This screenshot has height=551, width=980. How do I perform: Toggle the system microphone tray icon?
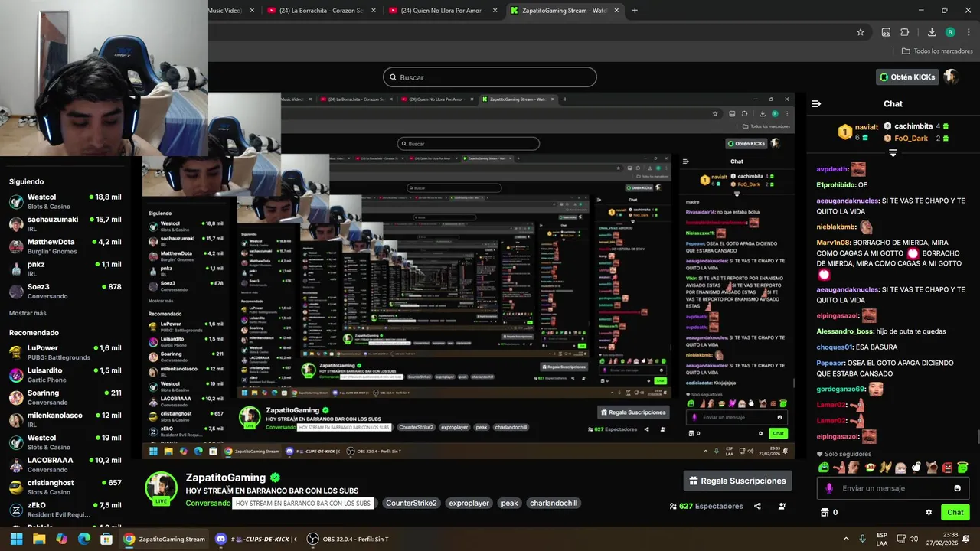click(862, 539)
